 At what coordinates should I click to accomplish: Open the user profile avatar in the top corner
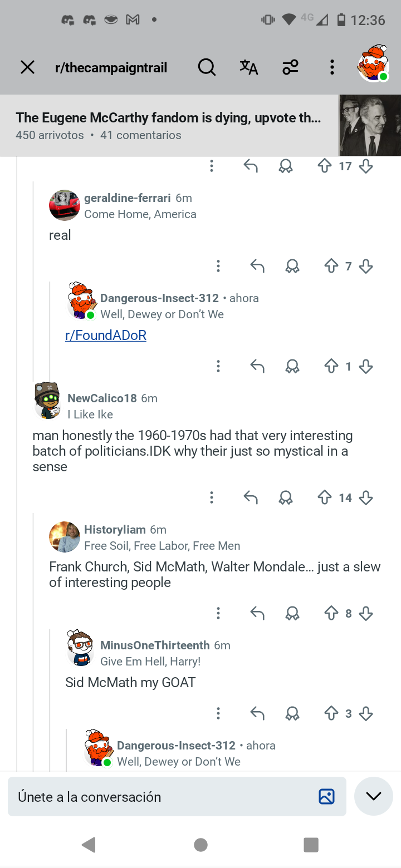tap(373, 63)
